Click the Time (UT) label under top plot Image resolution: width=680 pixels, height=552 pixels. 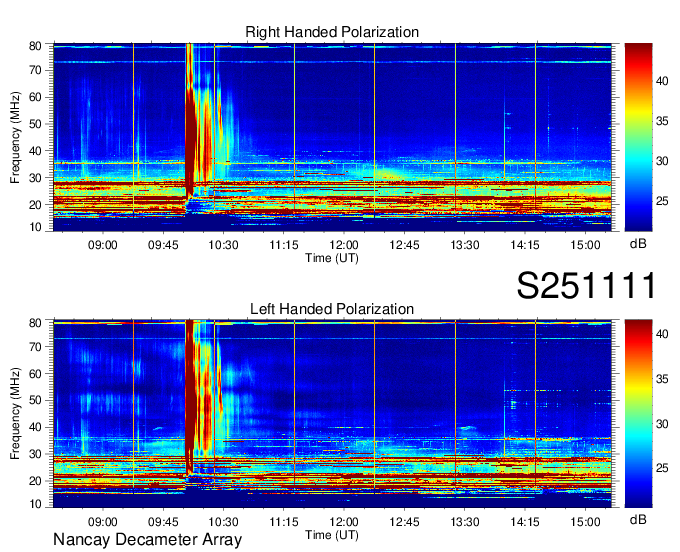(x=331, y=257)
